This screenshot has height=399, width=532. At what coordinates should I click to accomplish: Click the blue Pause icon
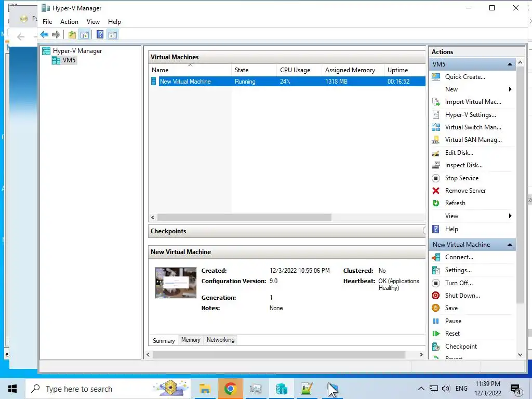coord(436,321)
